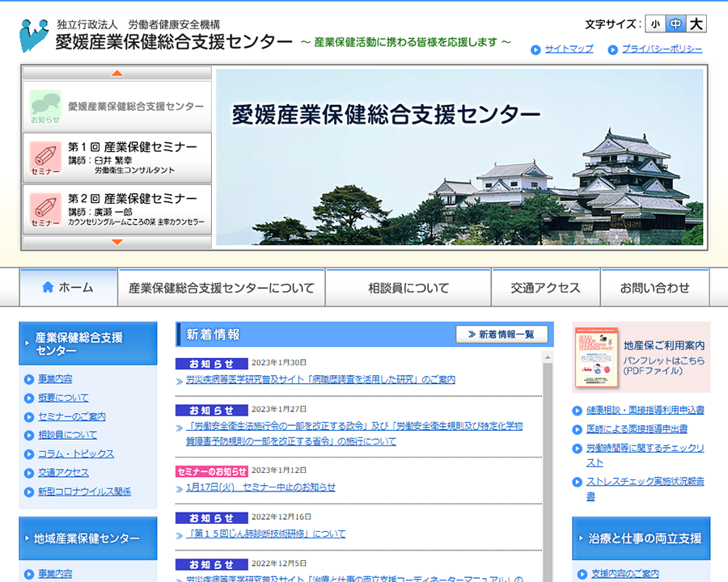Click the organization logo icon in header
This screenshot has height=582, width=728.
(34, 35)
